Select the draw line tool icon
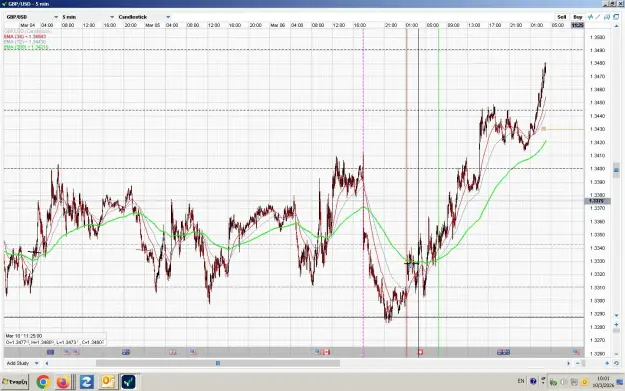Image resolution: width=625 pixels, height=391 pixels. point(598,17)
